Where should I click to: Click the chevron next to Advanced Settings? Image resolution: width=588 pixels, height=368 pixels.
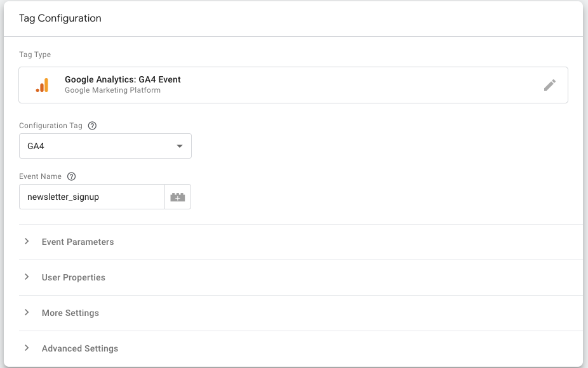[x=27, y=348]
